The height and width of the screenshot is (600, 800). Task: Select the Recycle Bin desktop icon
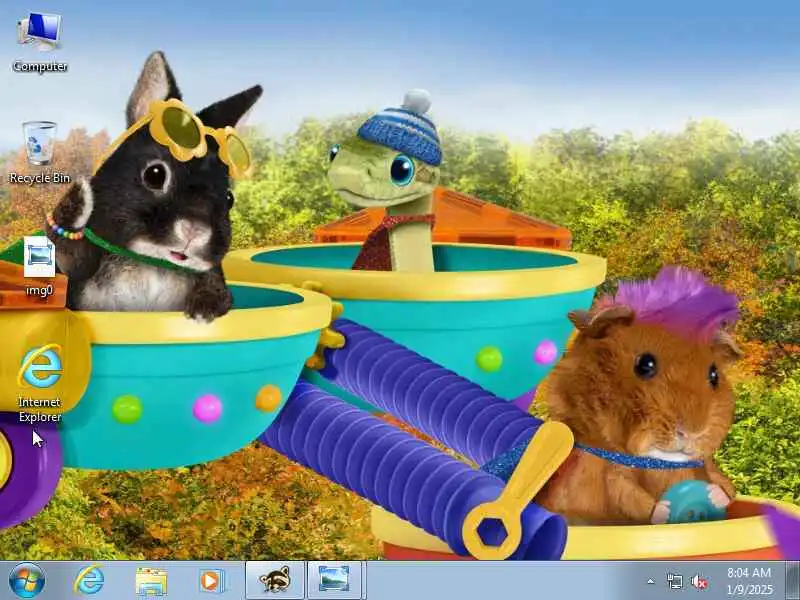[x=40, y=152]
